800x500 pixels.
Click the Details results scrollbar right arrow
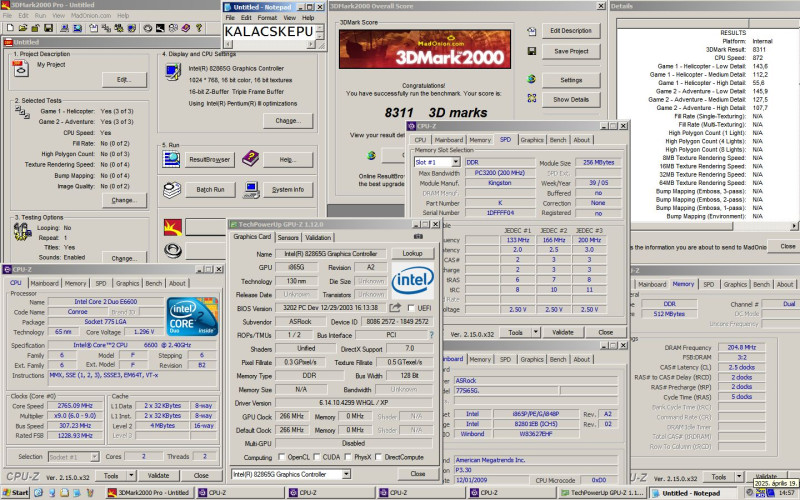(x=794, y=226)
